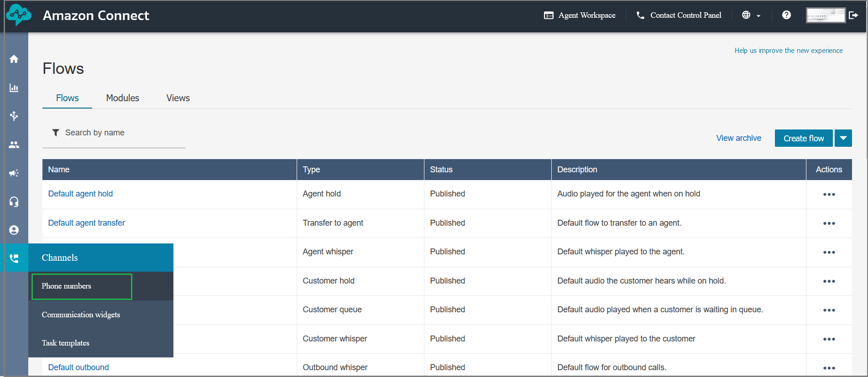Click the Amazon Connect title text

[96, 15]
